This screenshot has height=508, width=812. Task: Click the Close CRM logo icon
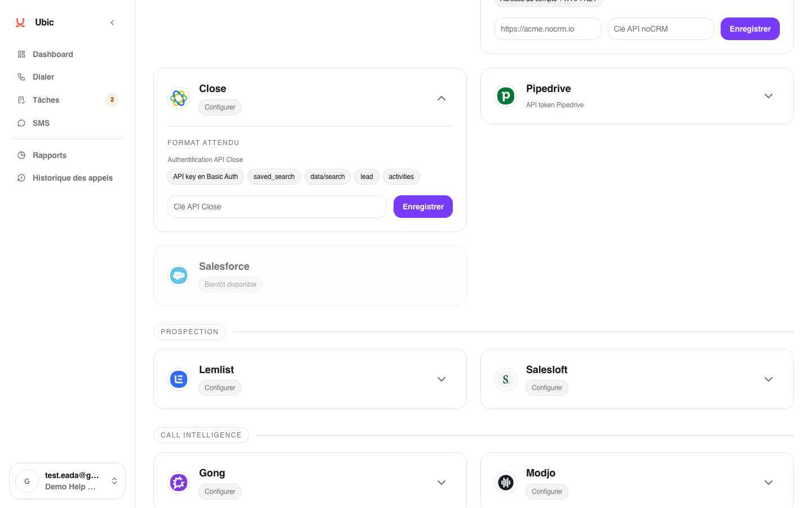179,98
